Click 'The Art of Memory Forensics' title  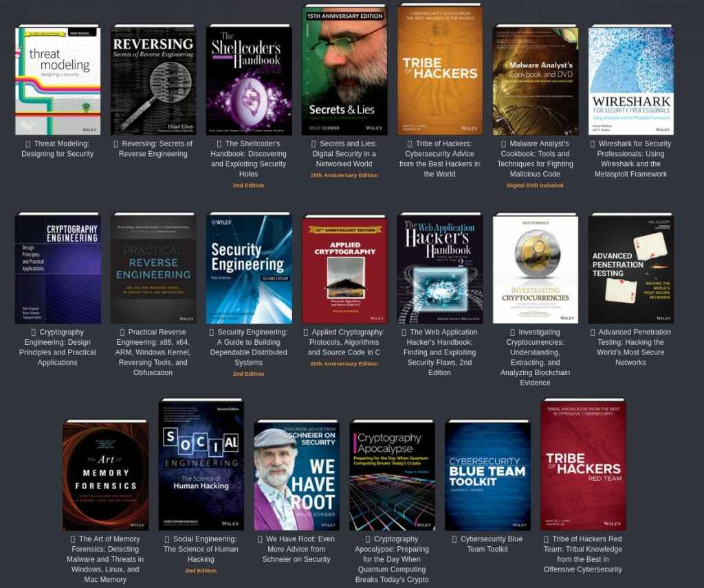(x=105, y=559)
